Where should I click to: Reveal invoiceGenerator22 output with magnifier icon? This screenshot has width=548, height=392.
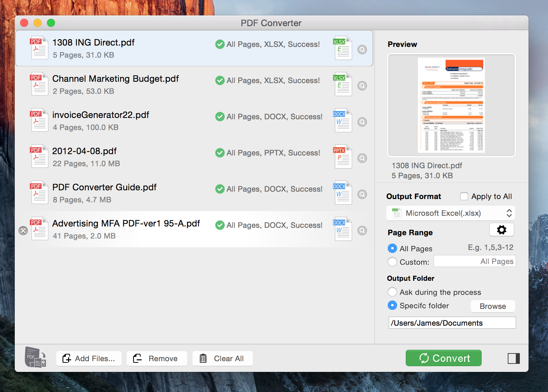tap(362, 122)
